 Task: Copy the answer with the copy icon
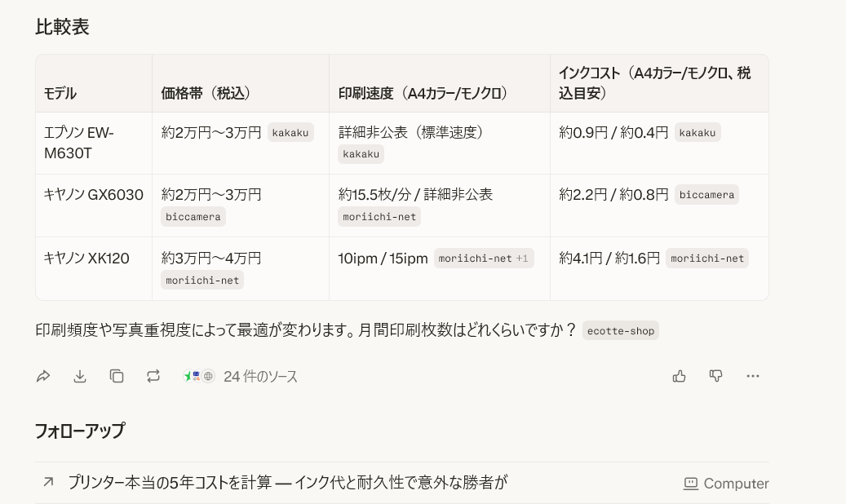coord(117,376)
